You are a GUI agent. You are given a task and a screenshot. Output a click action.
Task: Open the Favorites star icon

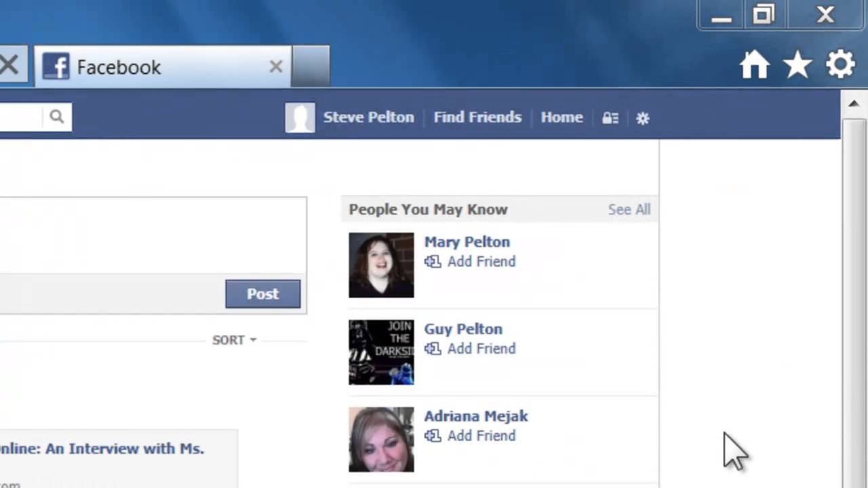797,66
